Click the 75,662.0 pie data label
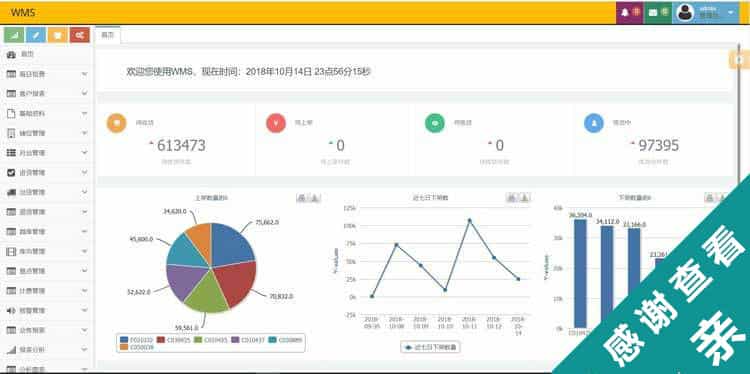Screen dimensions: 750x374 (x=267, y=222)
